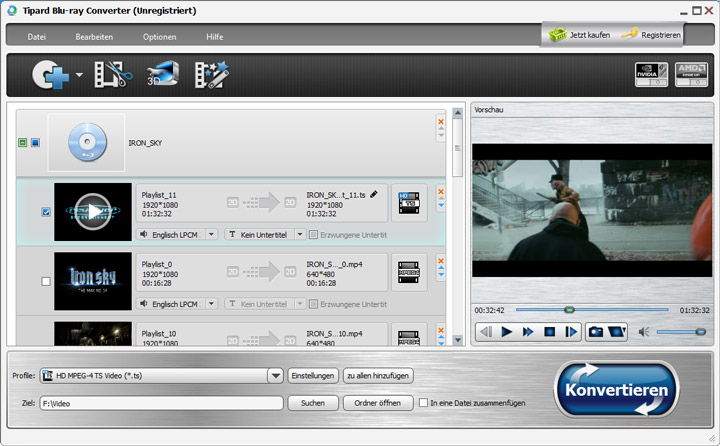Open format icon for Playlist_10

click(409, 338)
